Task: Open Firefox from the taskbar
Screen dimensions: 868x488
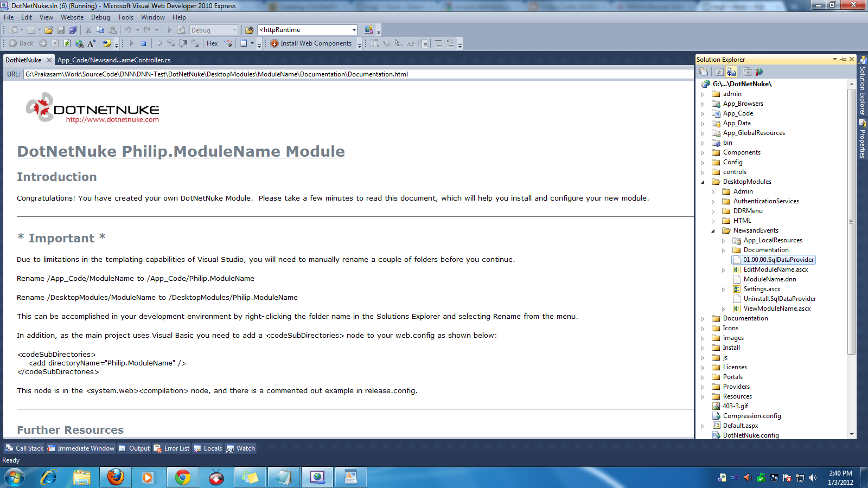Action: 116,478
